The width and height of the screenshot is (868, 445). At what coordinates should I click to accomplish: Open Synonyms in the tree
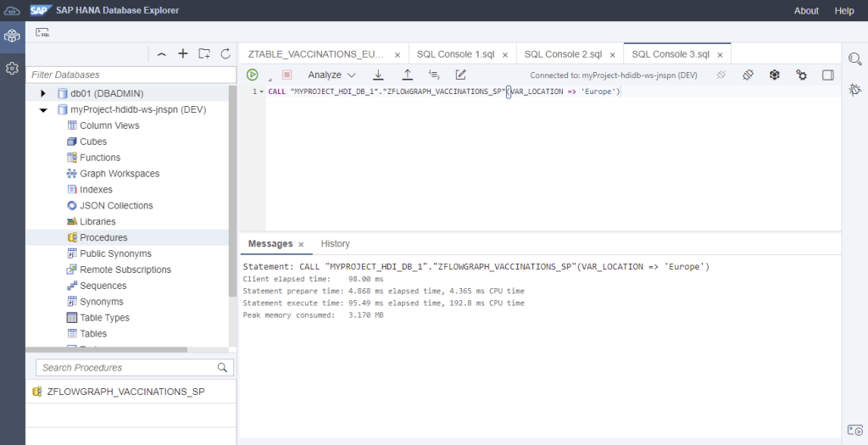pyautogui.click(x=102, y=302)
